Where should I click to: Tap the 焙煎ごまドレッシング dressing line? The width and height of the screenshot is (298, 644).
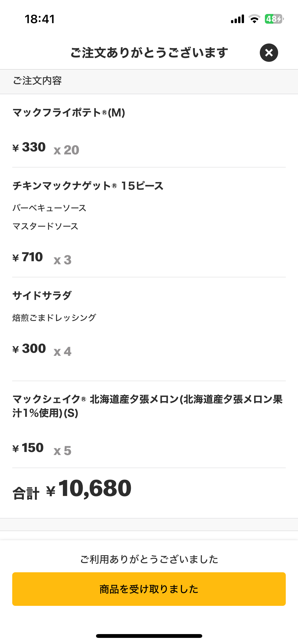coord(54,318)
